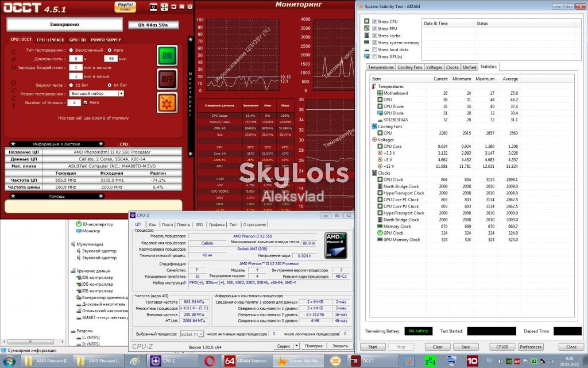Open the Выбранный процессор Socket #1 dropdown
This screenshot has width=588, height=368.
192,334
